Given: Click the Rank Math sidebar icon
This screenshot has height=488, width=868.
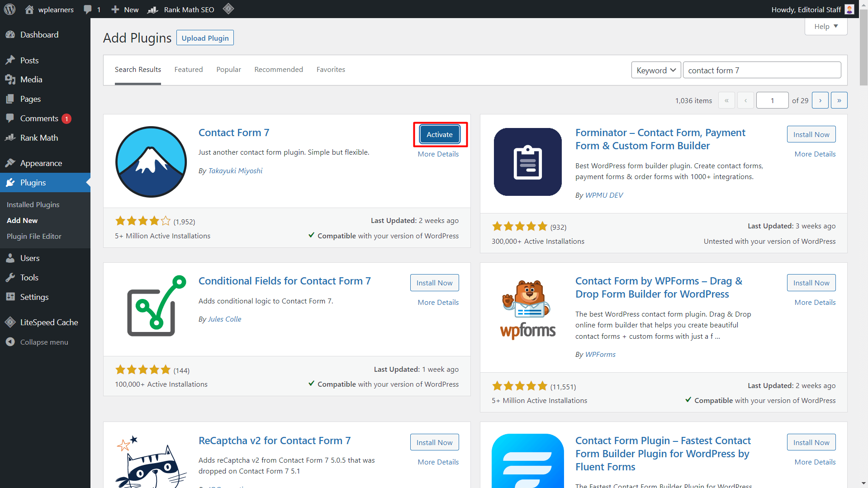Looking at the screenshot, I should (10, 138).
